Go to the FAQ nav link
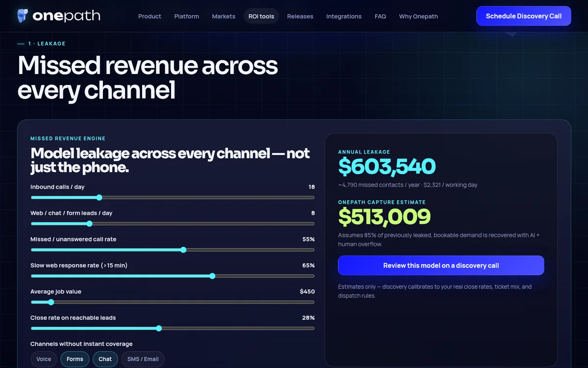This screenshot has width=588, height=368. pos(380,16)
